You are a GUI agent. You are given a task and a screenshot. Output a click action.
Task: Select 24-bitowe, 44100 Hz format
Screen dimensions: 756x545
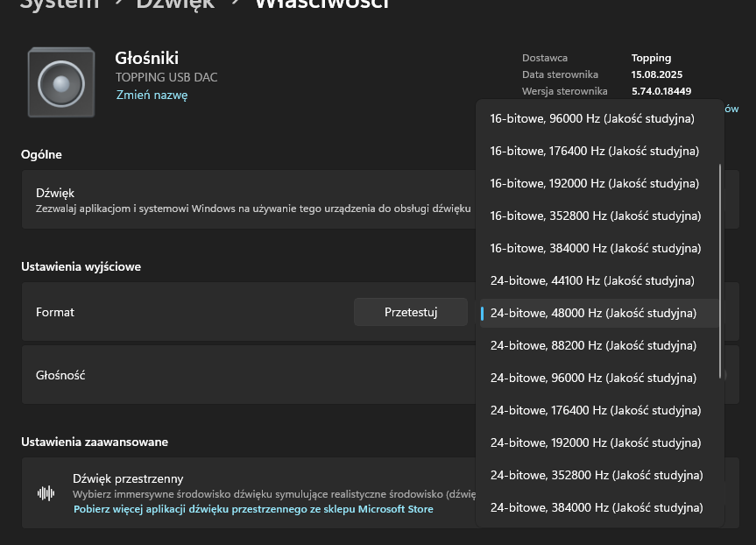[x=592, y=280]
